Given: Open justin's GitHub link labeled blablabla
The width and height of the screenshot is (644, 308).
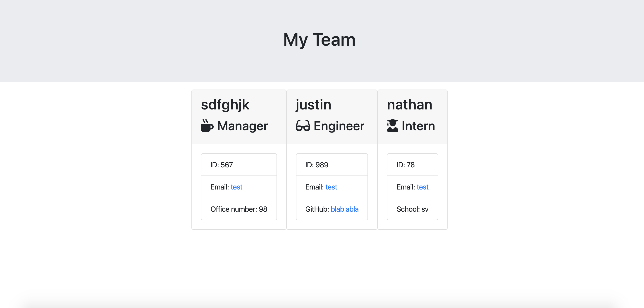Looking at the screenshot, I should point(345,209).
